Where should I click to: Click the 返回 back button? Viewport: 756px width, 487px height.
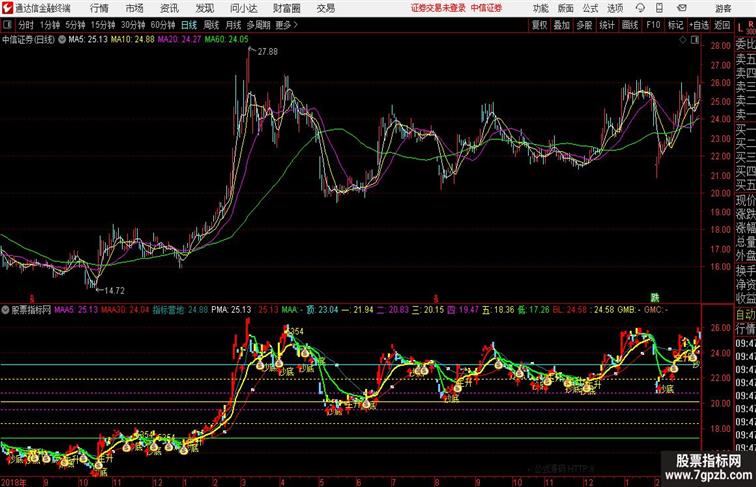(722, 25)
